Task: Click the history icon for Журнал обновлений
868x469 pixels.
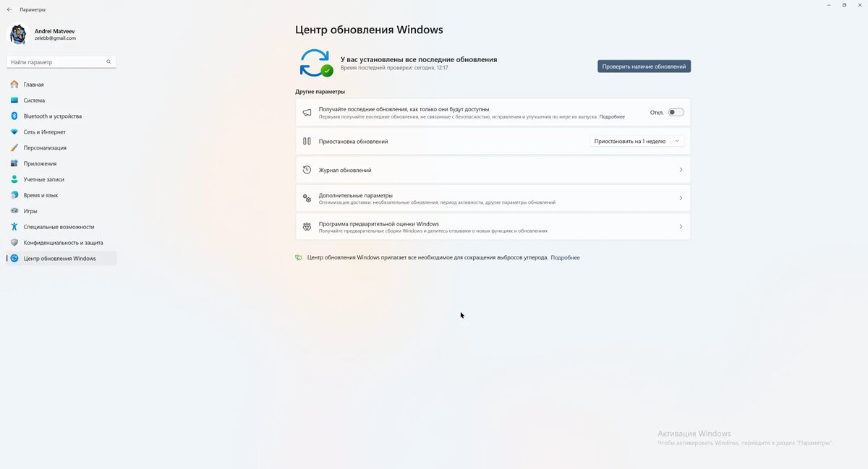Action: (x=307, y=170)
